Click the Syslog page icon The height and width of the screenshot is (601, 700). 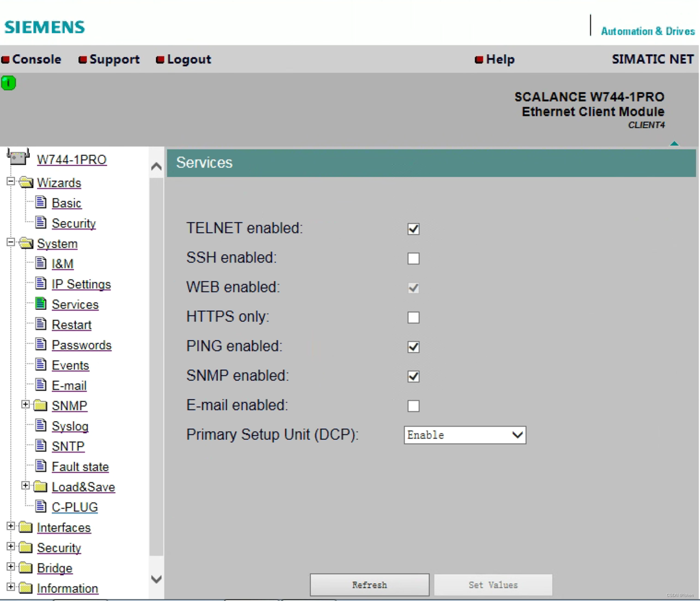tap(41, 425)
